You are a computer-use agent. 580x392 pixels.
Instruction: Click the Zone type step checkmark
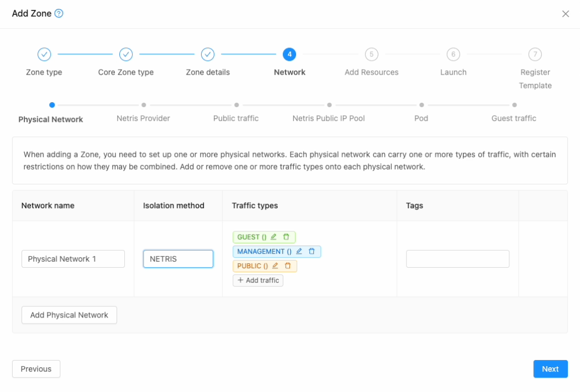coord(44,54)
